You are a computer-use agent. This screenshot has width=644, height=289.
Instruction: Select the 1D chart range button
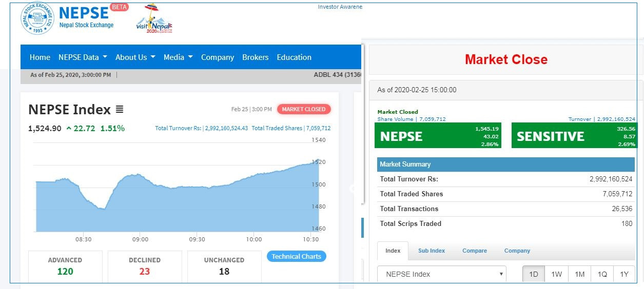tap(534, 274)
